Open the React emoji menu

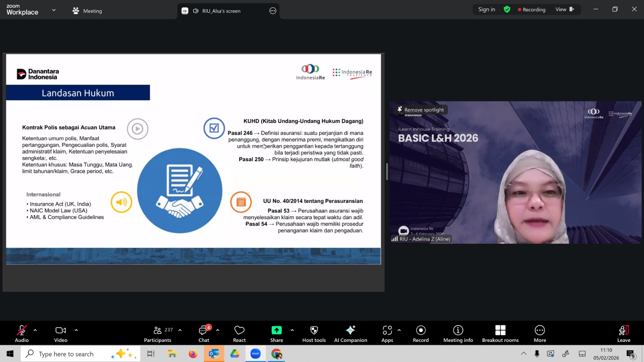pos(239,333)
